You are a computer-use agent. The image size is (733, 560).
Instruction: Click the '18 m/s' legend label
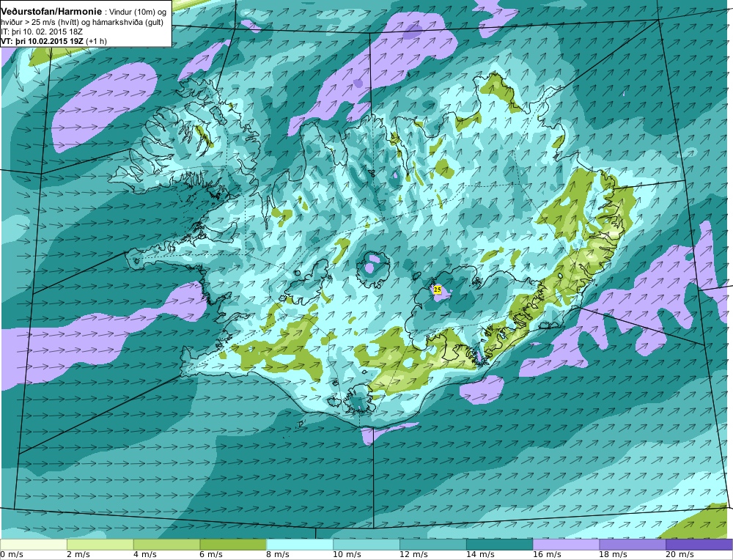(613, 555)
